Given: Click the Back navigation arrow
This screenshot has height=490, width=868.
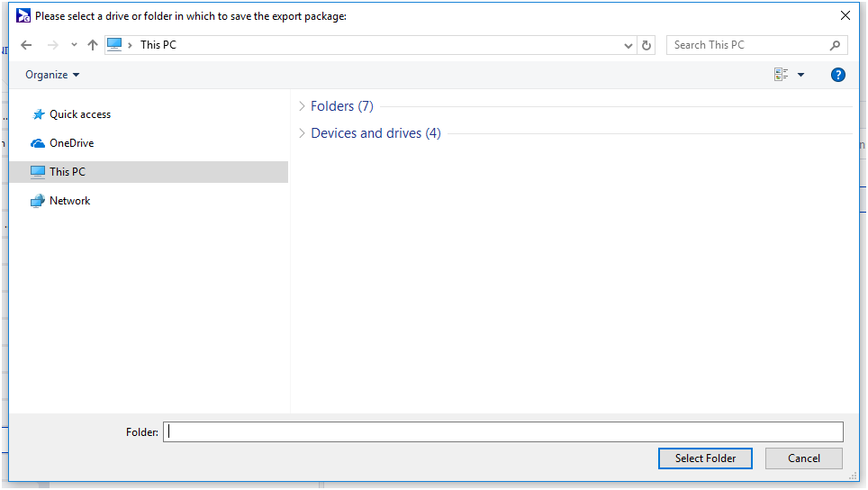Looking at the screenshot, I should click(26, 45).
